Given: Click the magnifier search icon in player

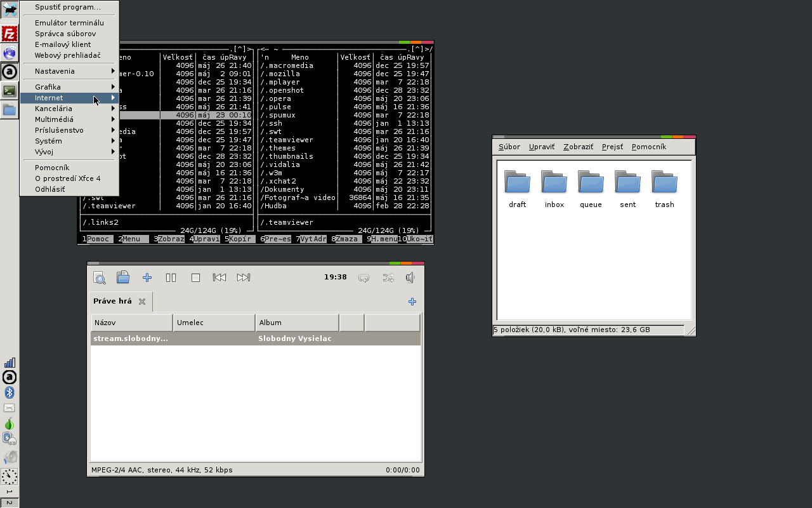Looking at the screenshot, I should [99, 277].
